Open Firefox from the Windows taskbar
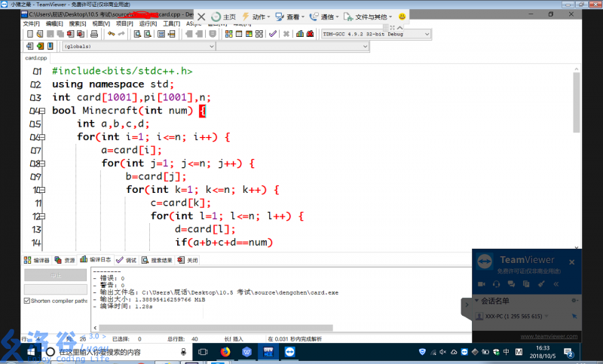This screenshot has height=364, width=603. (x=225, y=352)
